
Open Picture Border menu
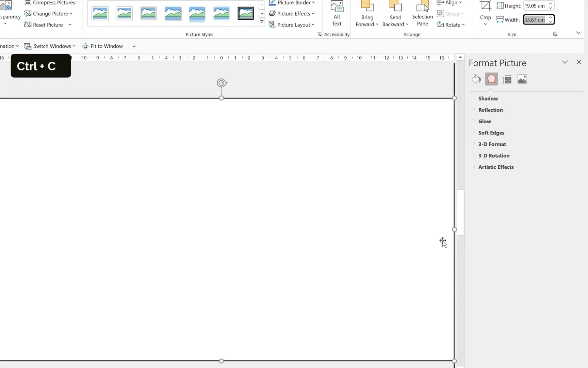click(x=292, y=3)
